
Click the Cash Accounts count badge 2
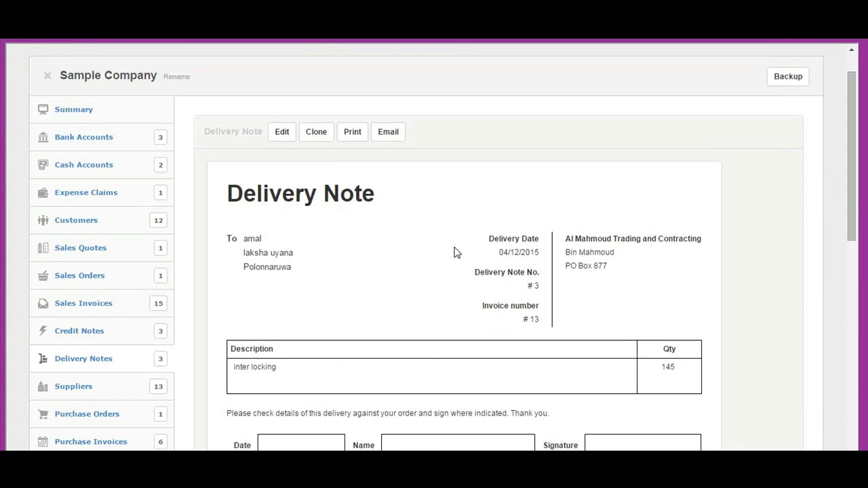click(x=161, y=165)
